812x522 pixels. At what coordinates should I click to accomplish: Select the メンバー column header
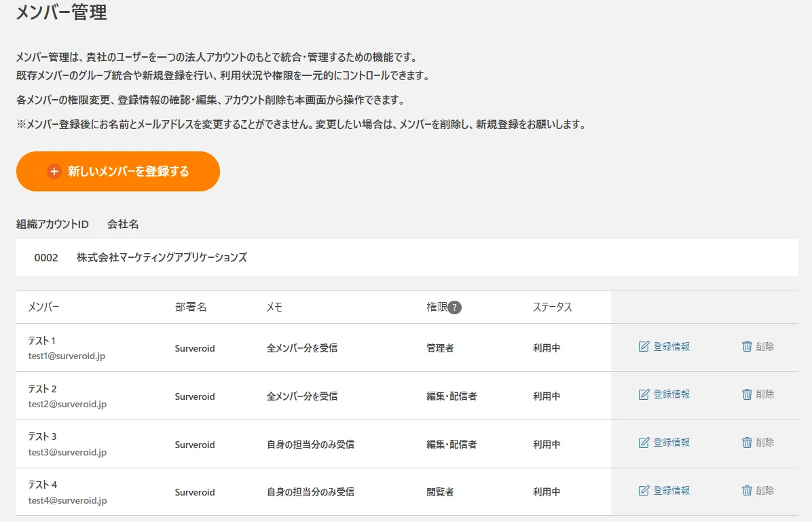(44, 307)
